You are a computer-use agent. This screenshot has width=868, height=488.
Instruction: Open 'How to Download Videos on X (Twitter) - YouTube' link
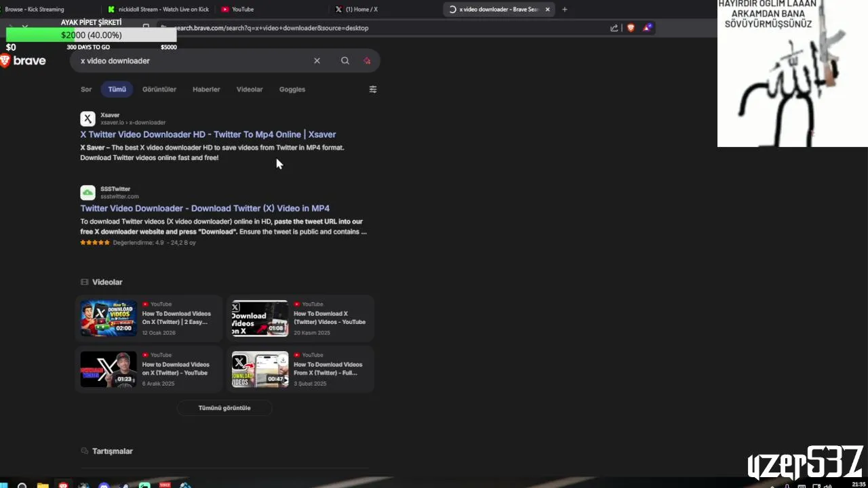coord(176,369)
